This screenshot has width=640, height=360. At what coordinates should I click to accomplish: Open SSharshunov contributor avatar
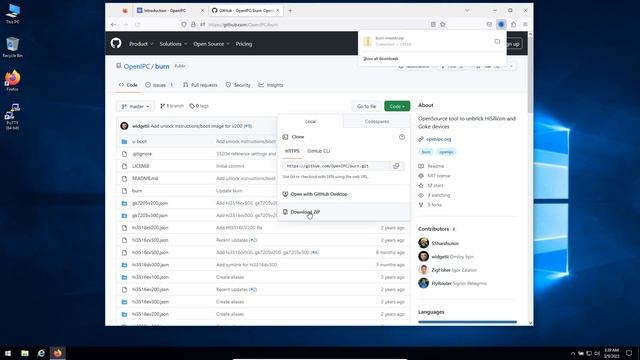pyautogui.click(x=423, y=243)
